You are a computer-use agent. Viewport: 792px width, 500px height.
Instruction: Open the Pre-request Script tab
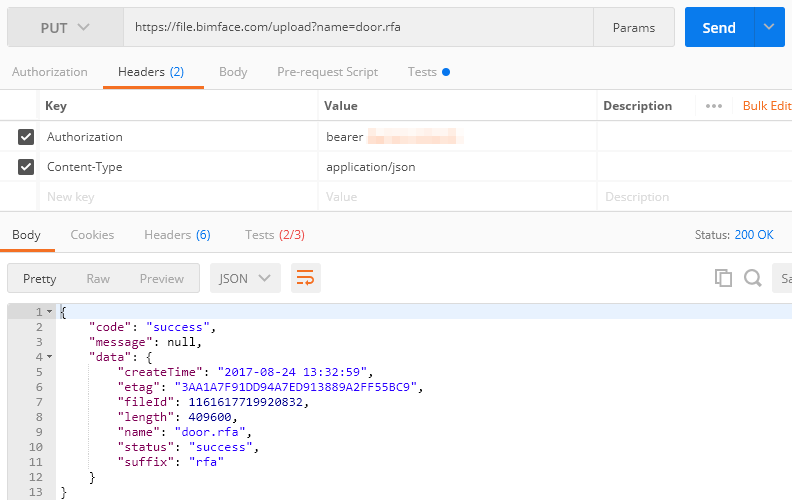(327, 72)
